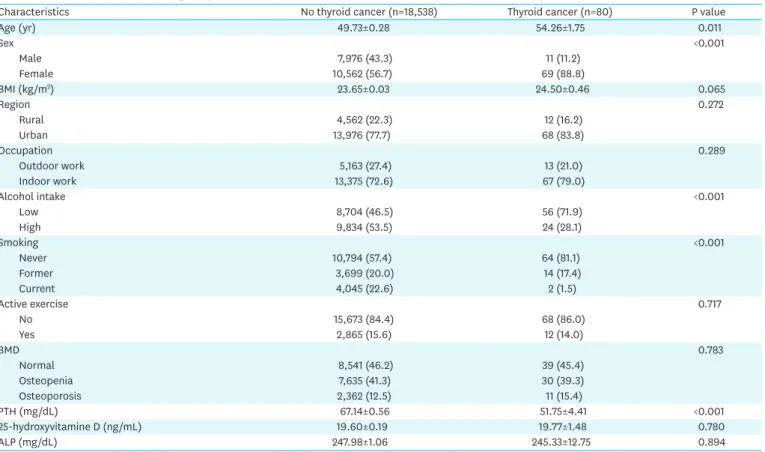This screenshot has height=452, width=765.
Task: Select the cell 67 (79.0)
Action: tap(563, 181)
